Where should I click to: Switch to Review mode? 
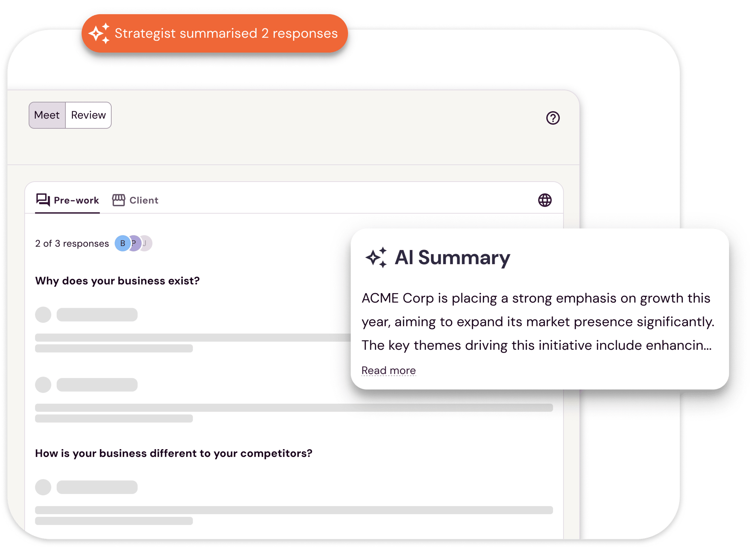pos(88,115)
